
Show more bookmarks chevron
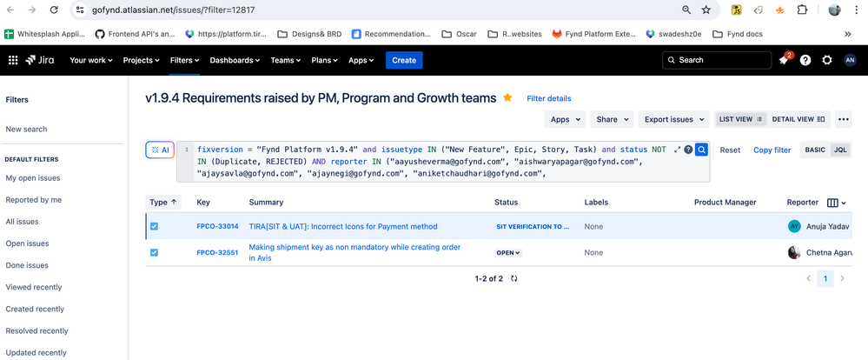click(847, 34)
